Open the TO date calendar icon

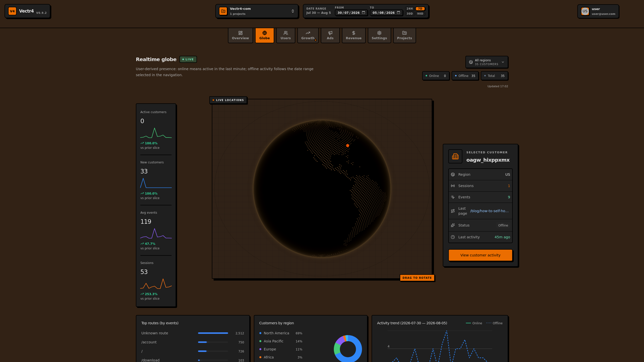click(x=398, y=13)
